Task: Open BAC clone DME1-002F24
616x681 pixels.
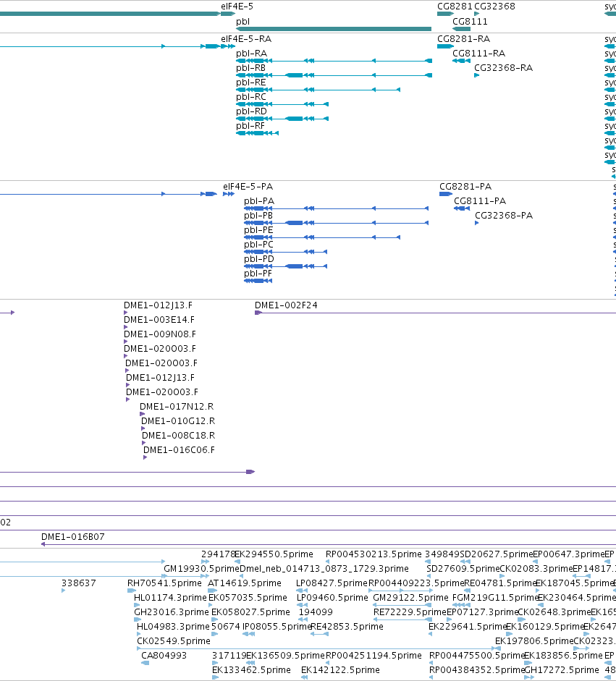Action: (x=286, y=305)
